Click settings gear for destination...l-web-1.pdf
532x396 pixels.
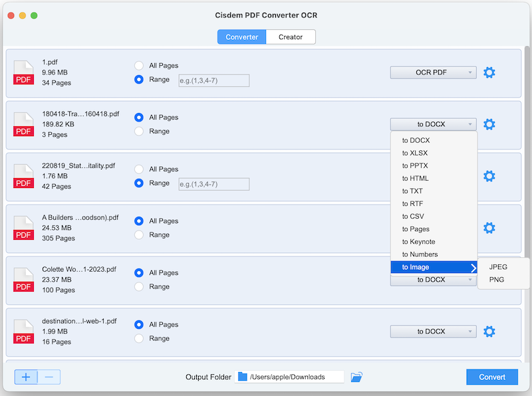coord(489,331)
